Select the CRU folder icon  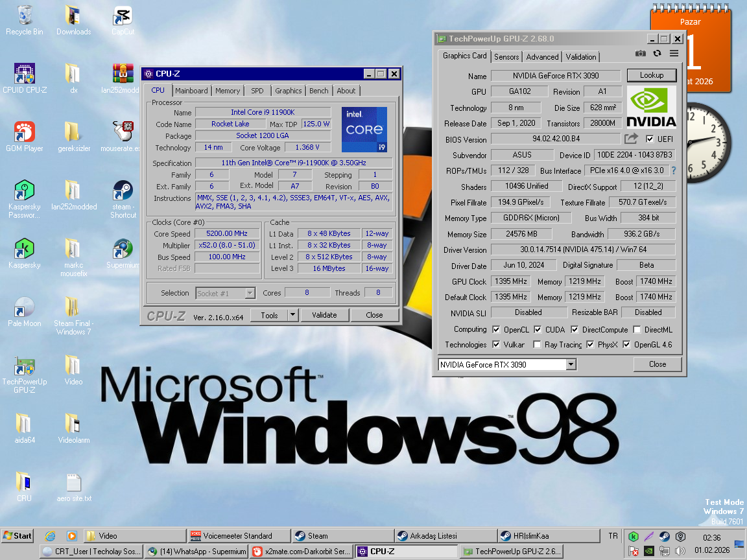(x=24, y=487)
